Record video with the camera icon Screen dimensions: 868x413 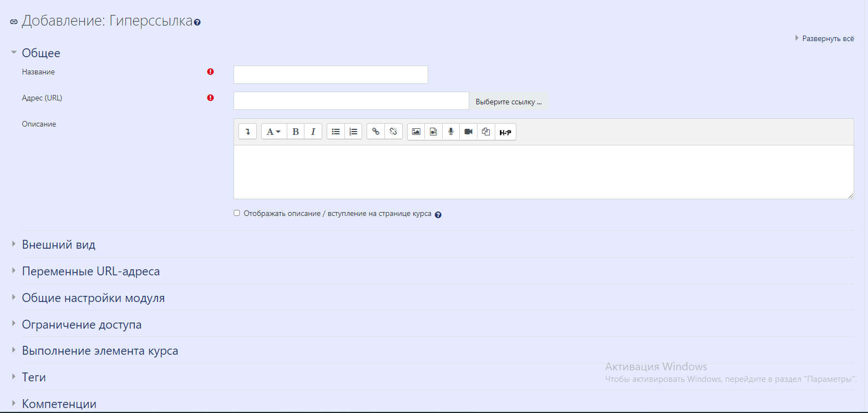468,132
